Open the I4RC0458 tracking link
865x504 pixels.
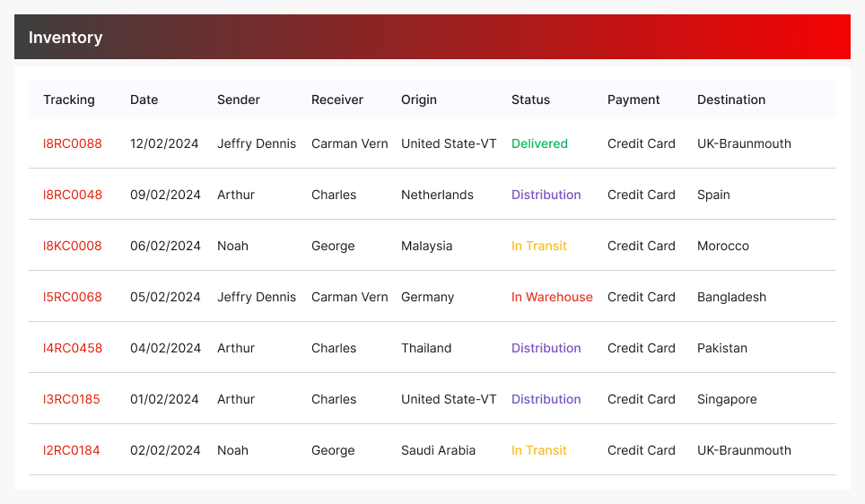tap(73, 348)
